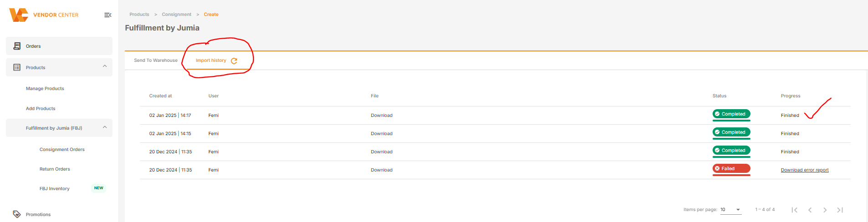The width and height of the screenshot is (868, 222).
Task: Click the Products list icon
Action: [x=17, y=67]
